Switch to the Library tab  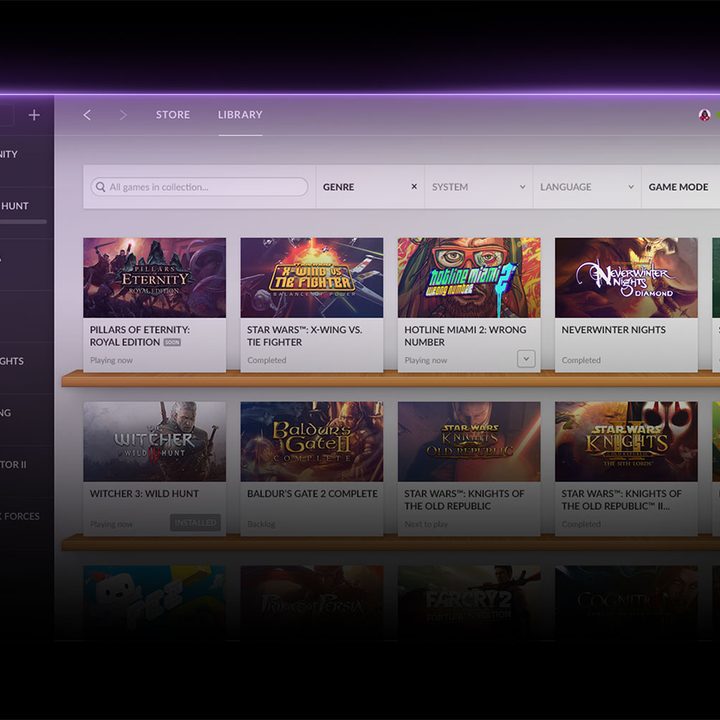tap(240, 115)
